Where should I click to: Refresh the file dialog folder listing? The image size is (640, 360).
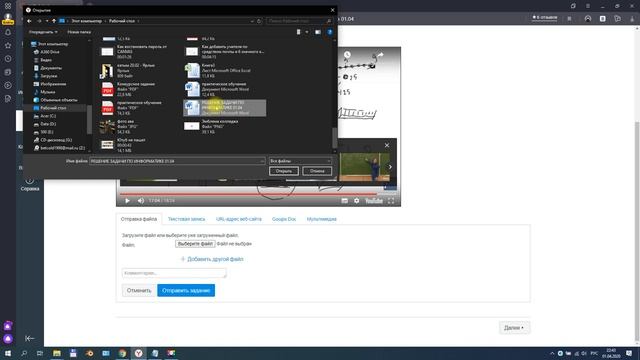(259, 21)
